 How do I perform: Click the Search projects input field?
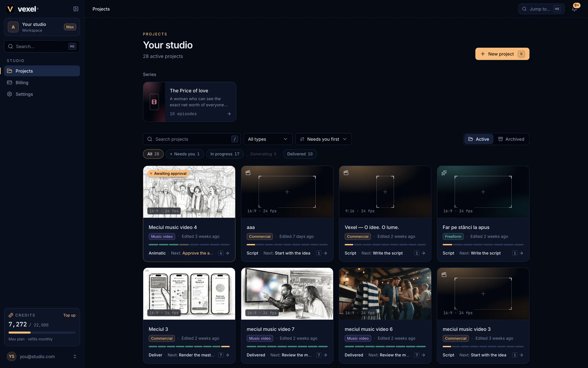192,139
